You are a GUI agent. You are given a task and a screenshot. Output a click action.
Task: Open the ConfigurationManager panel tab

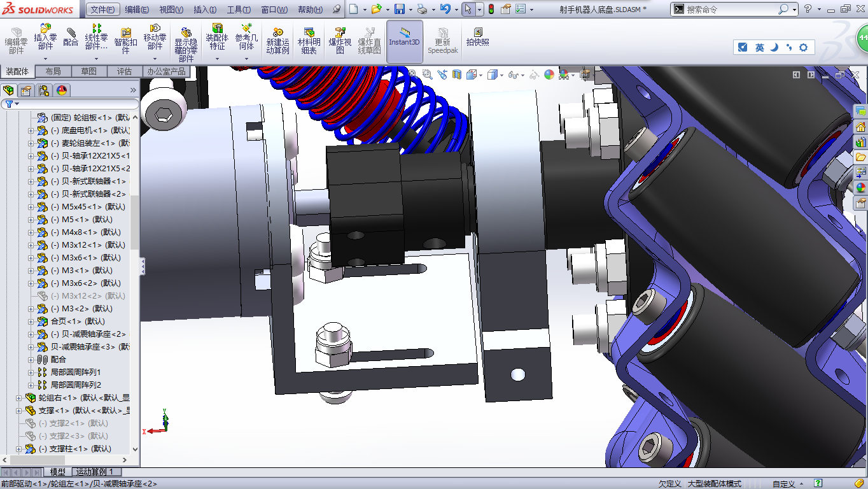click(43, 90)
